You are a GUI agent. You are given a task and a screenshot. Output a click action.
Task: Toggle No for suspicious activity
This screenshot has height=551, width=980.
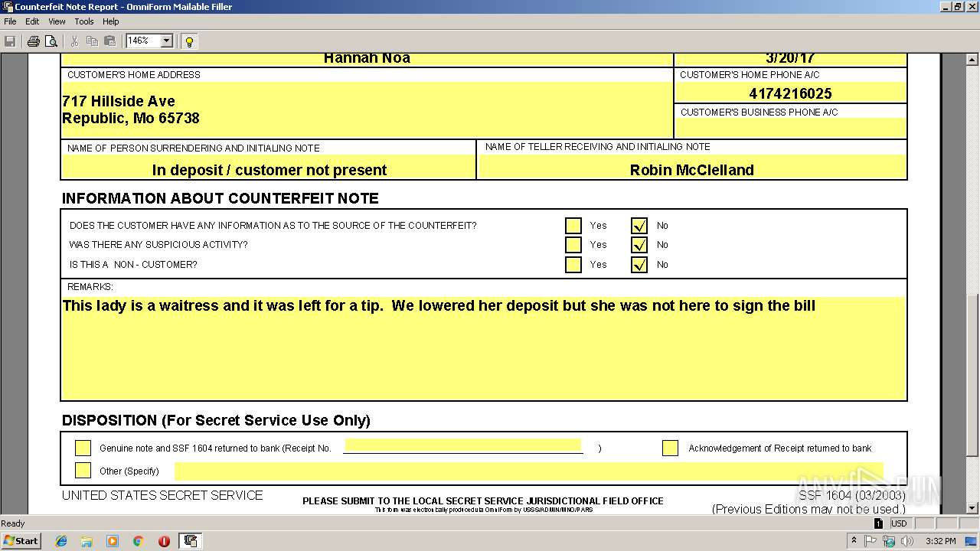[x=639, y=245]
